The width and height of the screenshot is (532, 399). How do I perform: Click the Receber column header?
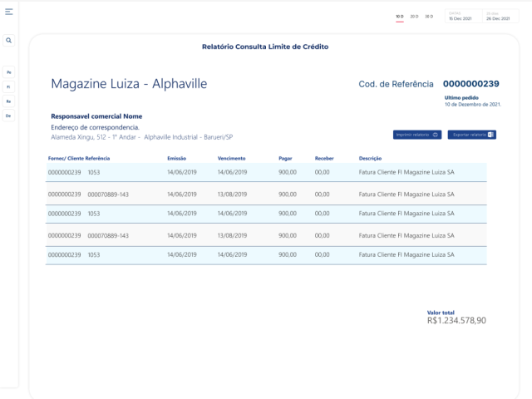click(324, 159)
